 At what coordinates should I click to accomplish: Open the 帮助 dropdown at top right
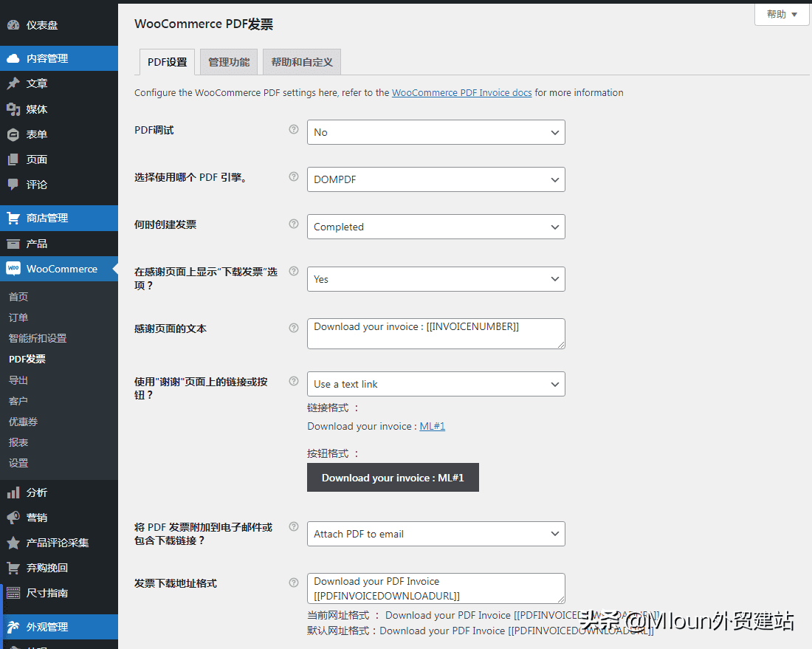point(780,15)
